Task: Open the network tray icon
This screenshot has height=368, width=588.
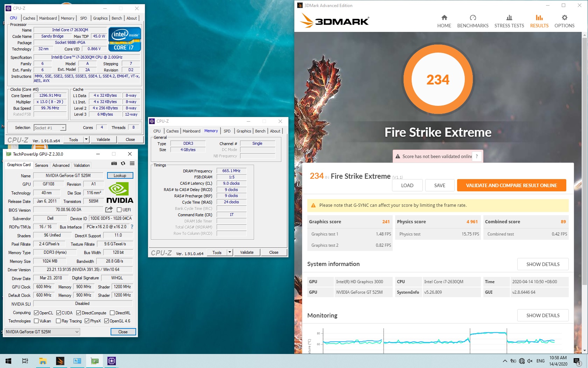Action: [x=521, y=361]
